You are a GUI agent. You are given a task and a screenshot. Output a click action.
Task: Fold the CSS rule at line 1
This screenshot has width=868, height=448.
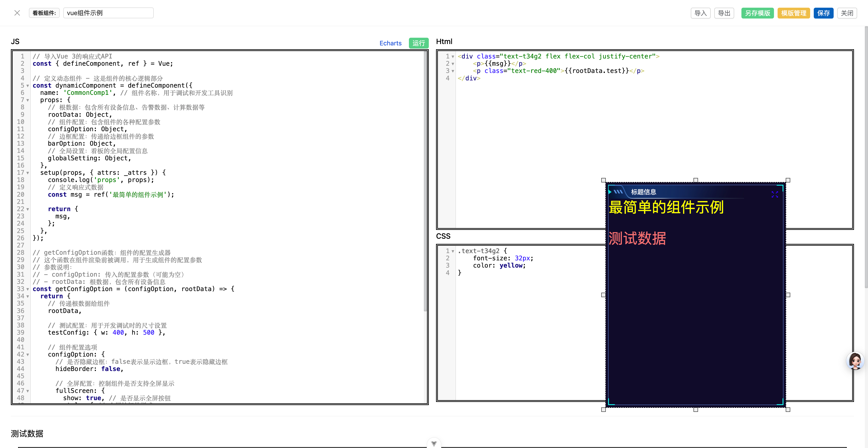pos(453,251)
